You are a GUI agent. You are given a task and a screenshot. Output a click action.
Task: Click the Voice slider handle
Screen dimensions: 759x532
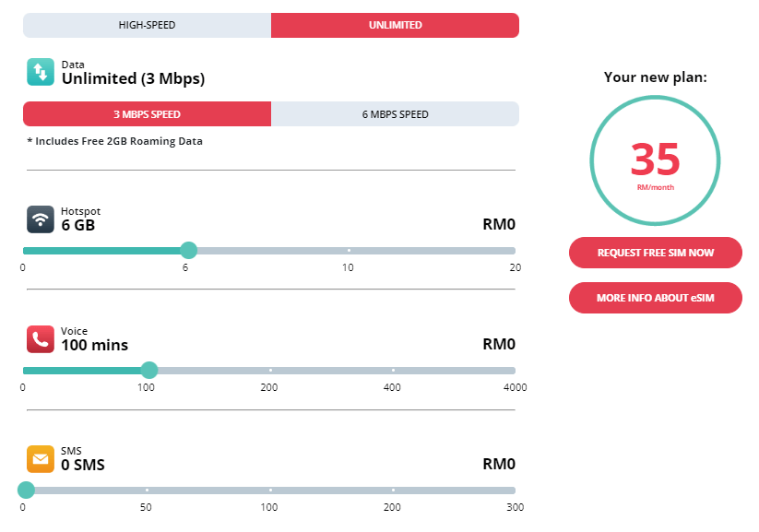pos(148,370)
